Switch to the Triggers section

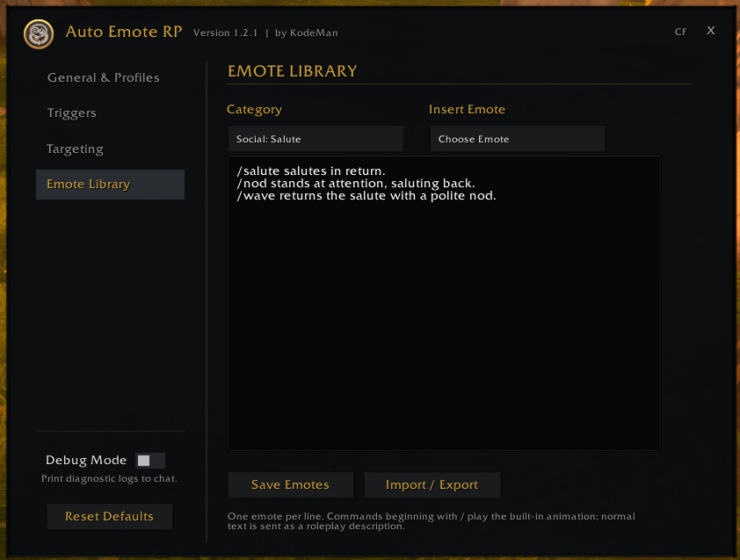(72, 113)
